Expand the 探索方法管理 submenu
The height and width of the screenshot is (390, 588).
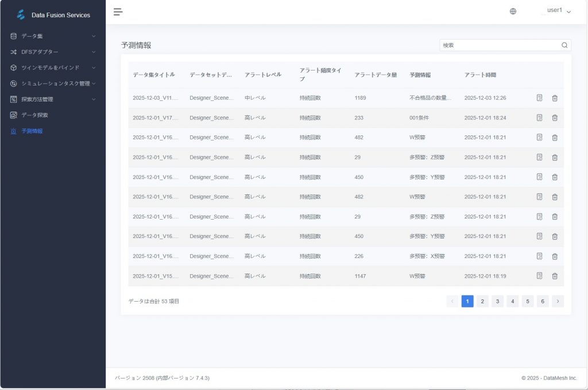53,99
